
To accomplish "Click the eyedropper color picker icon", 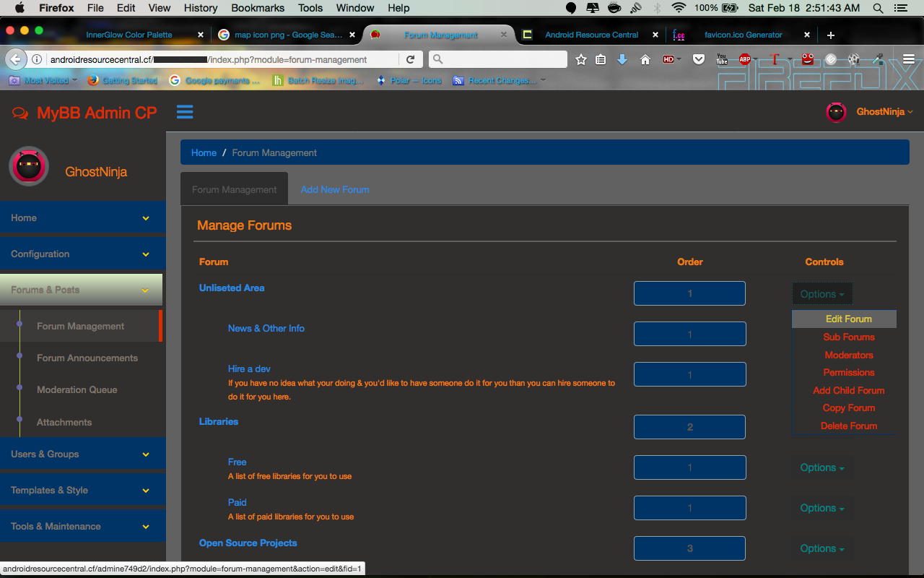I will (878, 60).
